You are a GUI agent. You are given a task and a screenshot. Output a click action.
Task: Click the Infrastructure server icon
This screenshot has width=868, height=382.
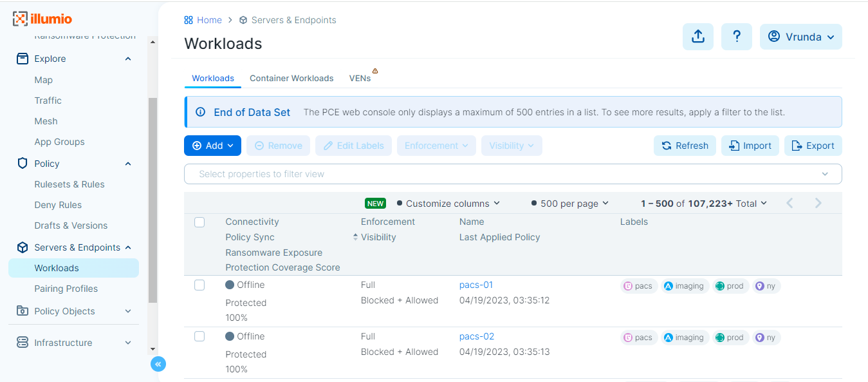(23, 343)
